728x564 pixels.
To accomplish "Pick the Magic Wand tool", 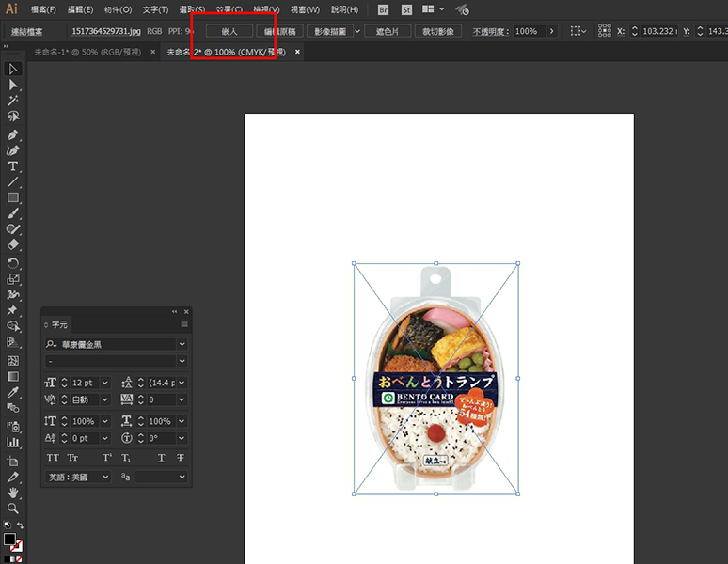I will click(x=13, y=101).
